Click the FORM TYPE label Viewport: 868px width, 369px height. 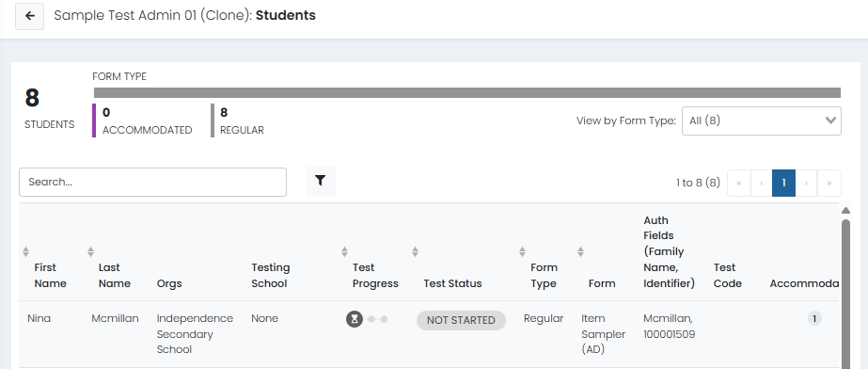pos(119,76)
